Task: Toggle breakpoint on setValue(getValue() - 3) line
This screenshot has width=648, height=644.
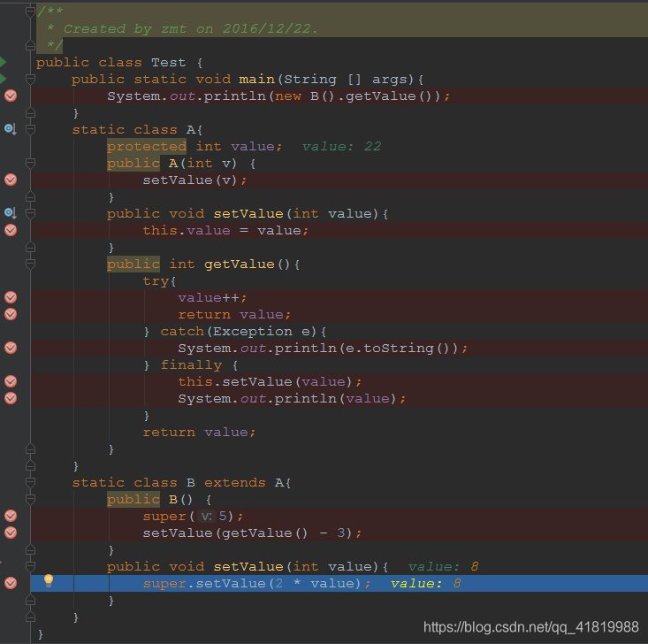Action: [11, 533]
